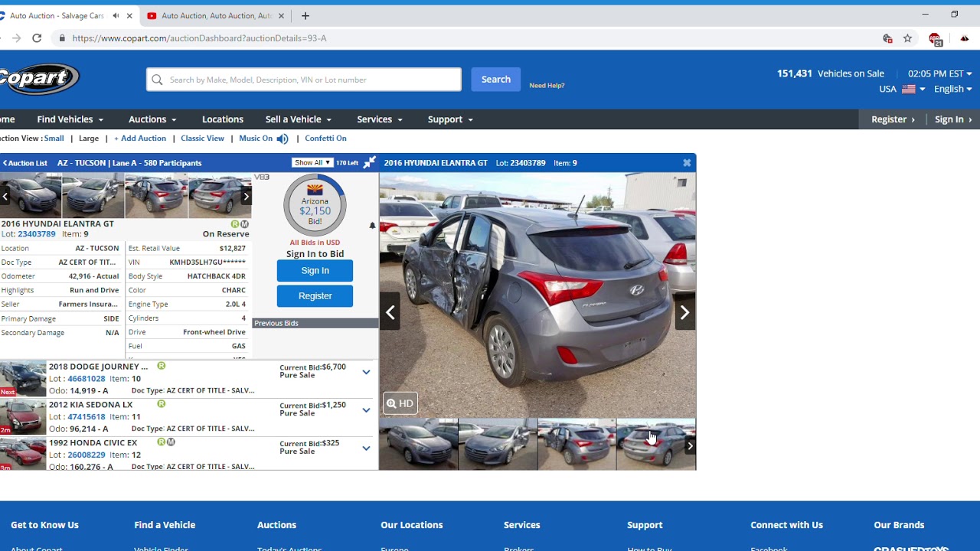Expand the 2018 Dodge Journey row details
The image size is (980, 551).
pos(366,372)
